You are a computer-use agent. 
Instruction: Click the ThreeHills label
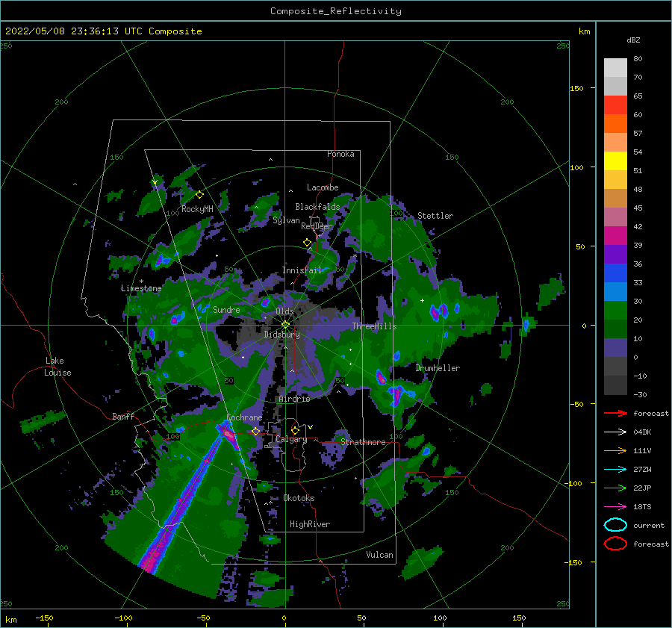375,326
